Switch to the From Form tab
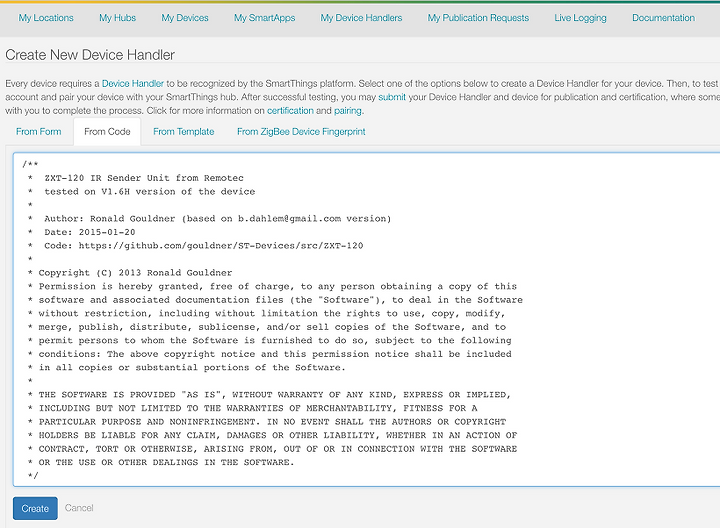The image size is (720, 528). [x=39, y=132]
